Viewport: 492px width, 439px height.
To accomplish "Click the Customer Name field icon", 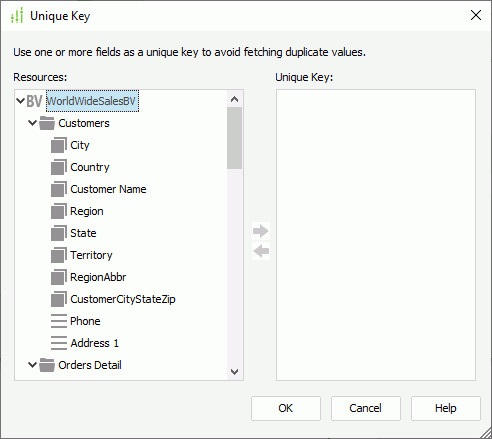I will coord(59,189).
